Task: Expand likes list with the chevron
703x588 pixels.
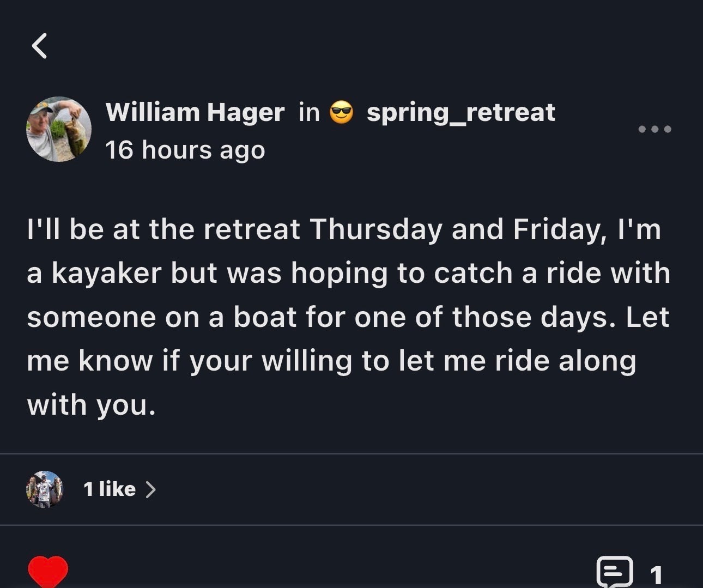Action: (x=151, y=489)
